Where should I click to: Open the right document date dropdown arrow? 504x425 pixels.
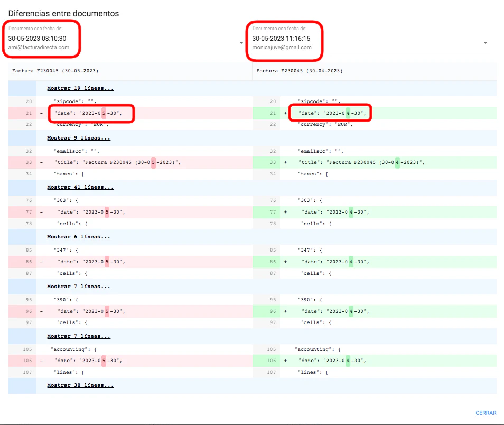coord(485,43)
